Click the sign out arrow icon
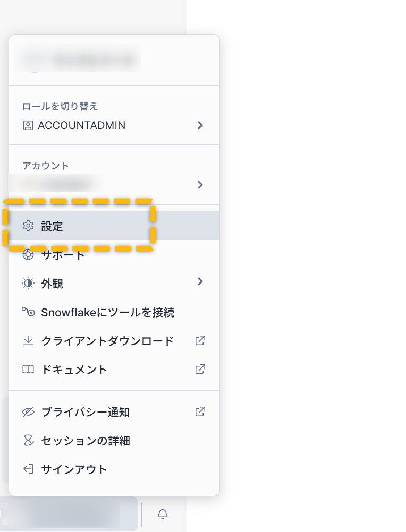This screenshot has width=406, height=532. (x=28, y=469)
